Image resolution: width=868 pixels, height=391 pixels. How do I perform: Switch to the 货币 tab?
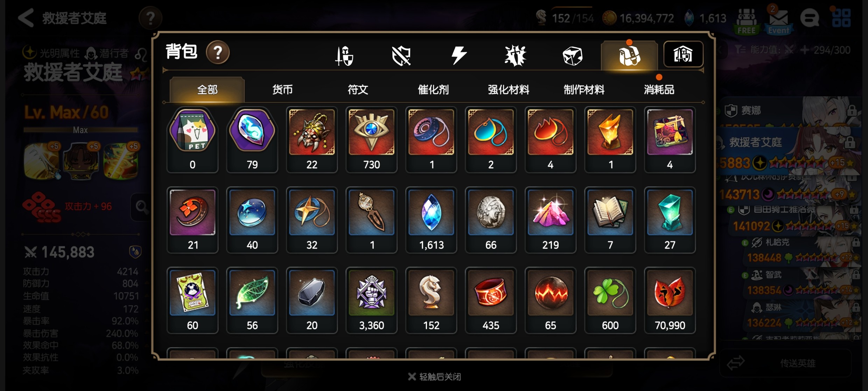[282, 90]
